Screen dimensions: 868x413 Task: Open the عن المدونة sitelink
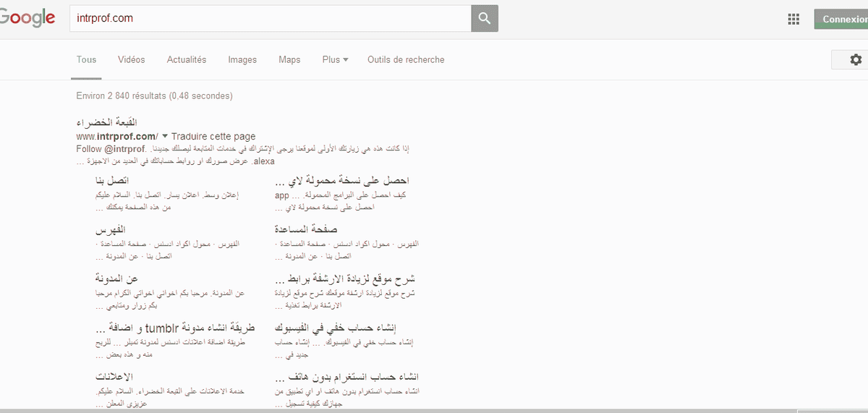(x=116, y=278)
